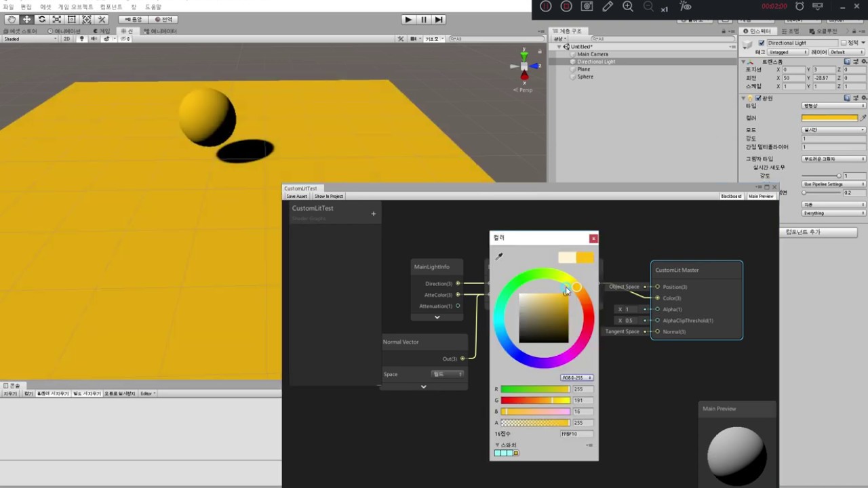868x488 pixels.
Task: Click the recorder screenshot camera icon
Action: [587, 6]
